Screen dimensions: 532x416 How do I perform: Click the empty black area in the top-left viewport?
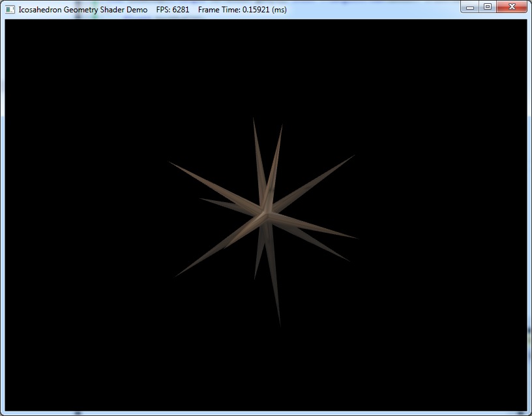click(65, 65)
